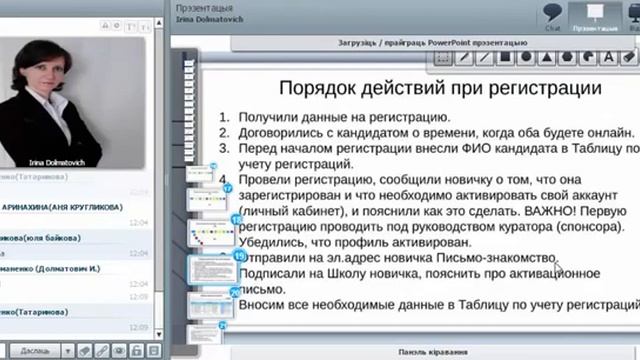Select the text tool letter A
640x360 pixels.
point(609,58)
